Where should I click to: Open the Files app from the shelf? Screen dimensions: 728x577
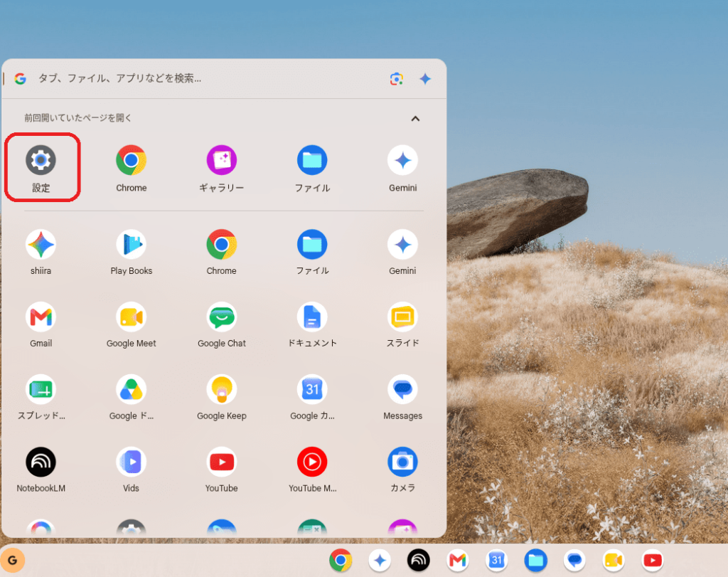click(536, 560)
